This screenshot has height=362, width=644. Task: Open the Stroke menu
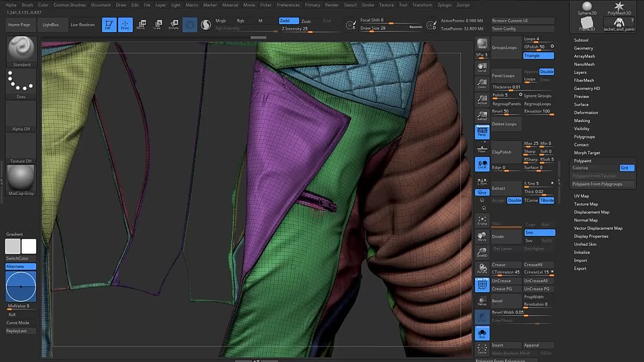pos(368,5)
